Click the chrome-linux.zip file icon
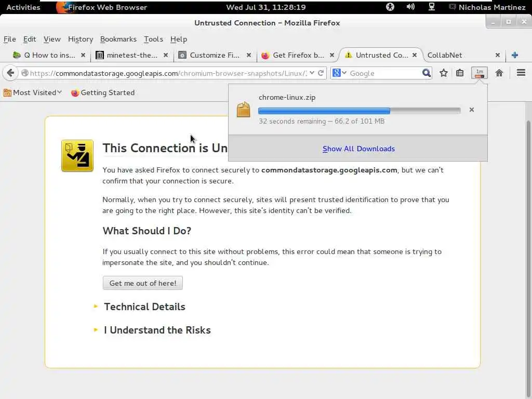 (x=243, y=109)
